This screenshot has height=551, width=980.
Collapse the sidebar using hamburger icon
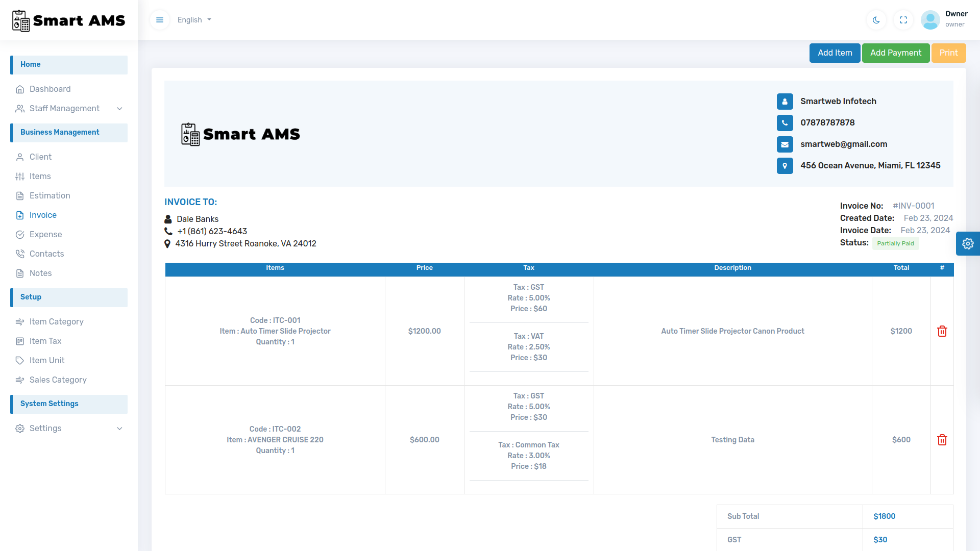point(160,20)
